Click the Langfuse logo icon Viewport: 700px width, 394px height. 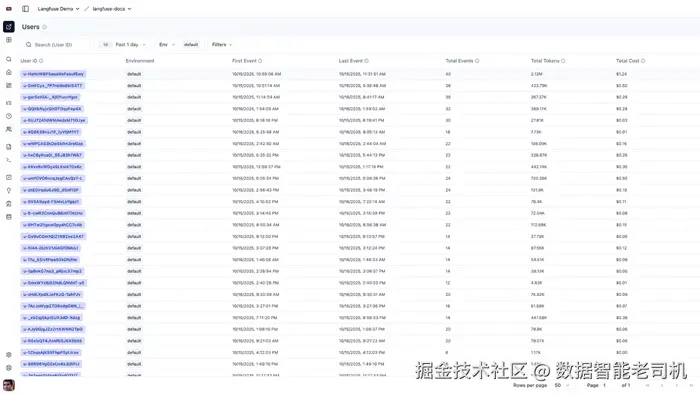8,8
